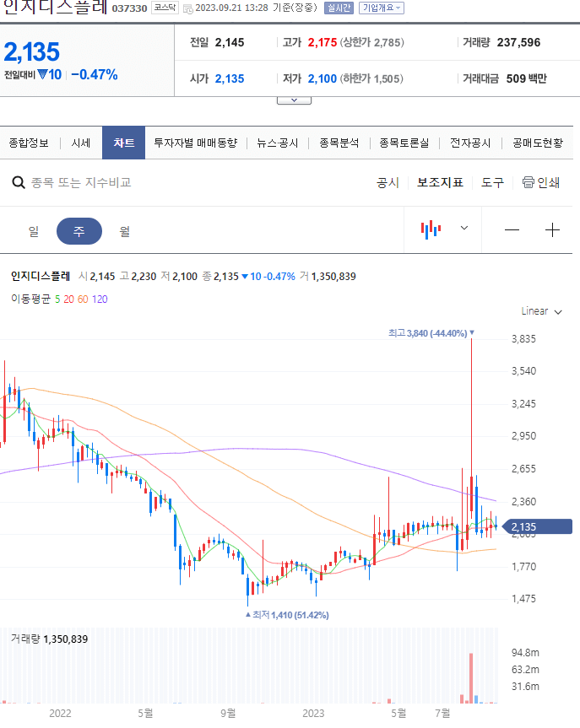Zoom out with the minus icon
580x728 pixels.
[x=512, y=229]
